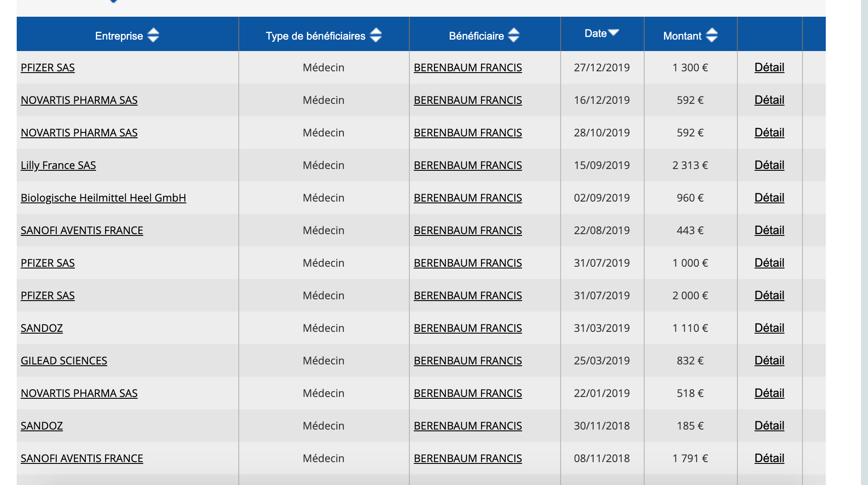Sort by Type de bénéficiaires arrows

pyautogui.click(x=376, y=35)
